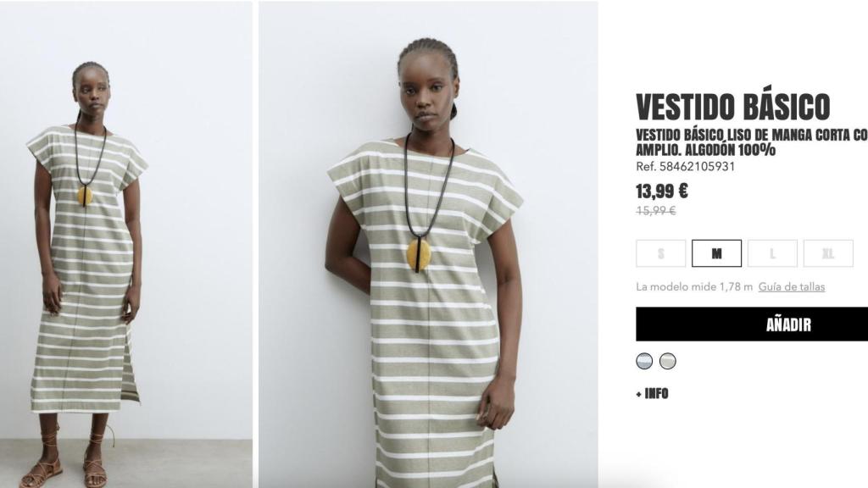Click the yellow pendant in the close-up photo
The height and width of the screenshot is (488, 868).
coord(420,255)
